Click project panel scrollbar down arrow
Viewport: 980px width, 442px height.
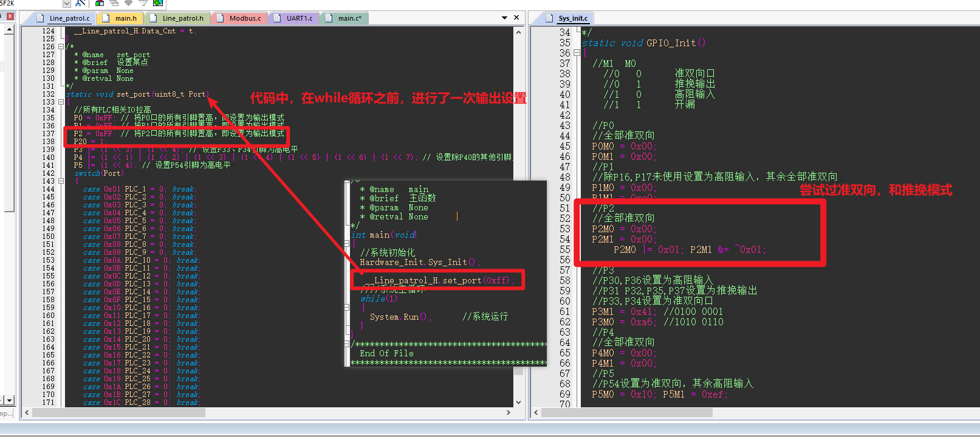9,400
